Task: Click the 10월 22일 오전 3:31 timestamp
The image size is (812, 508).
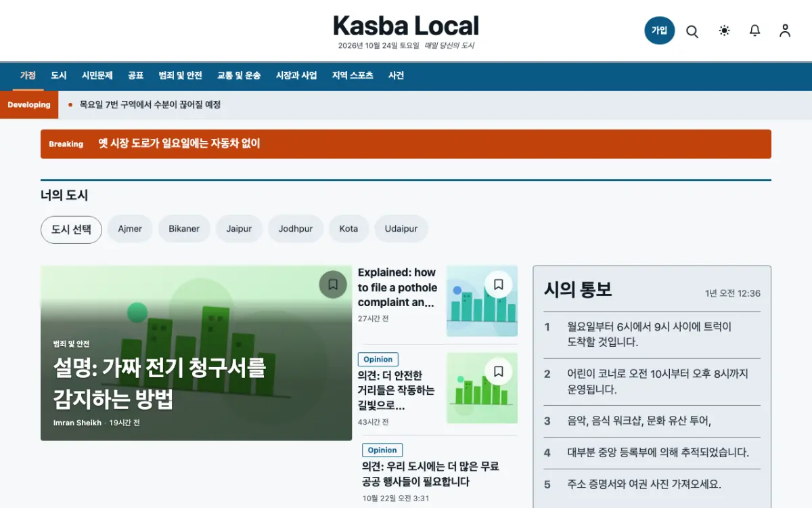Action: pyautogui.click(x=396, y=499)
